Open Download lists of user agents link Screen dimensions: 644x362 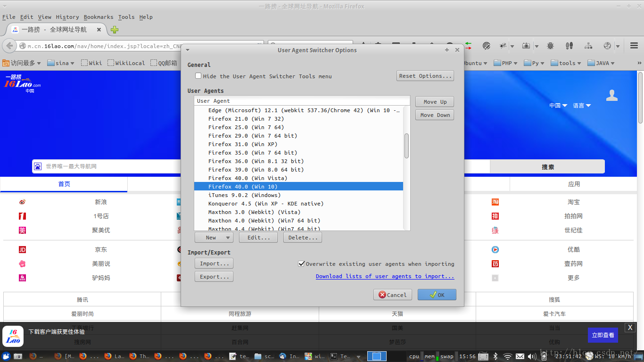tap(385, 277)
